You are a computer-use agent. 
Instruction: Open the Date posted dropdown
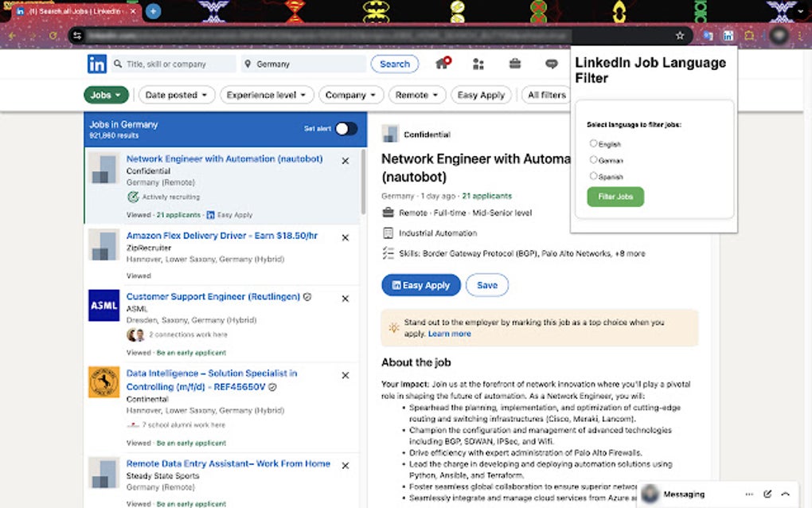(x=176, y=94)
